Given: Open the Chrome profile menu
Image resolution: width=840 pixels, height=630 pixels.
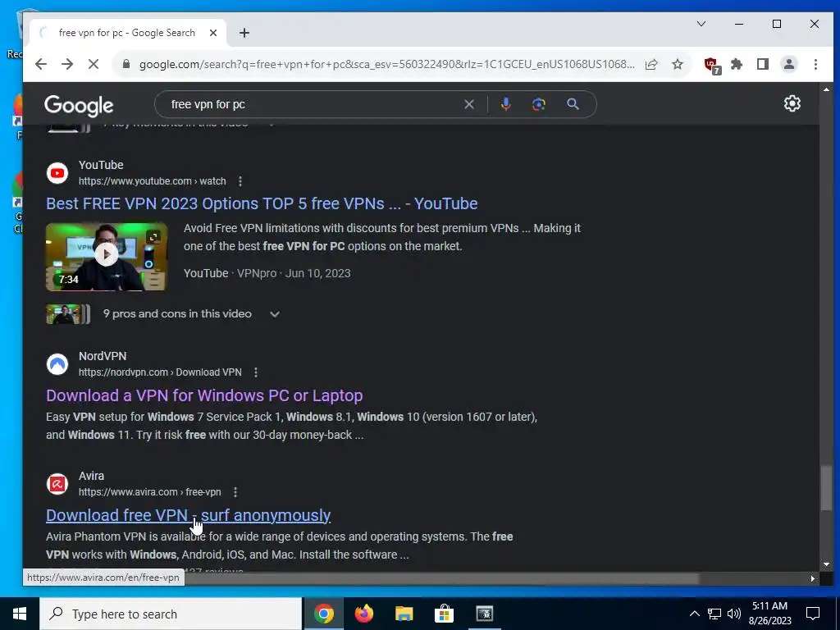Looking at the screenshot, I should click(788, 64).
